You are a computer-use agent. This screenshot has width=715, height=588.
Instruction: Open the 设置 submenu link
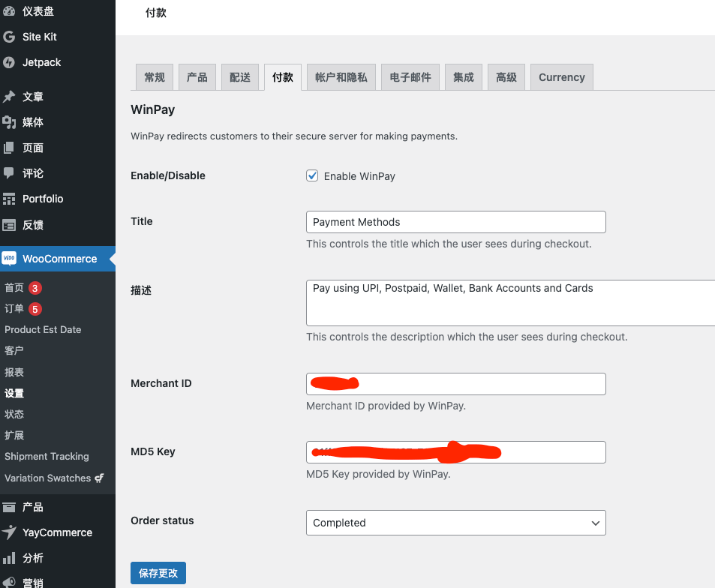coord(14,393)
